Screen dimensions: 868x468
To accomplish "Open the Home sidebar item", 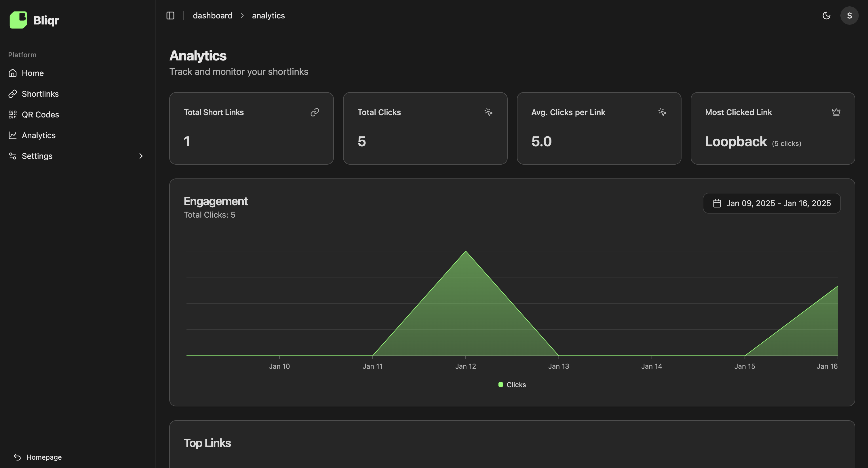I will point(77,73).
